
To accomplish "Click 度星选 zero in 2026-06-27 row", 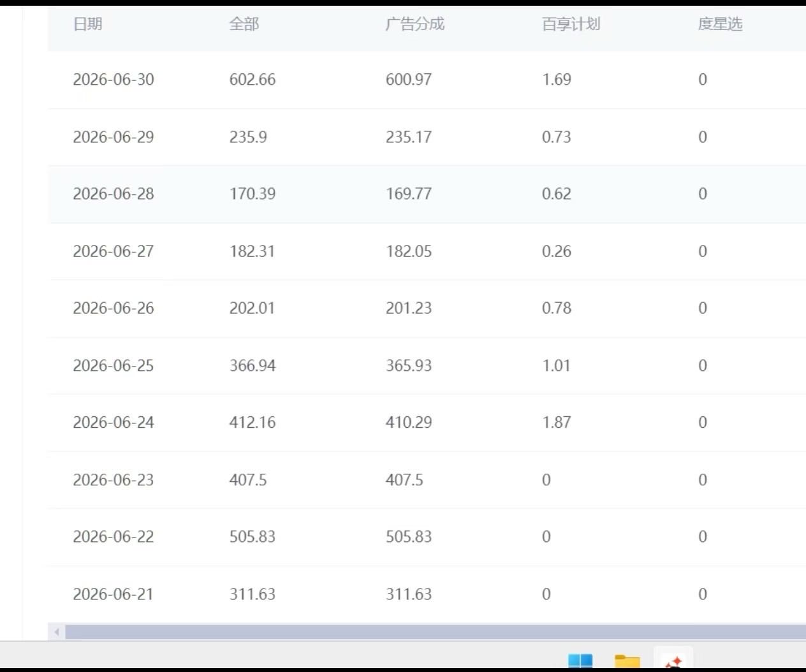I will [703, 251].
